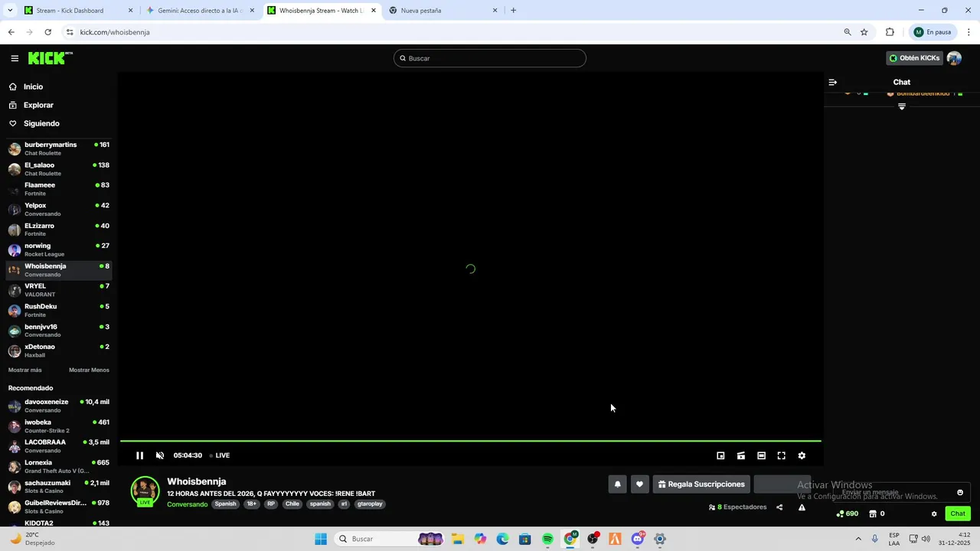
Task: Collapse the chat panel
Action: pyautogui.click(x=833, y=82)
